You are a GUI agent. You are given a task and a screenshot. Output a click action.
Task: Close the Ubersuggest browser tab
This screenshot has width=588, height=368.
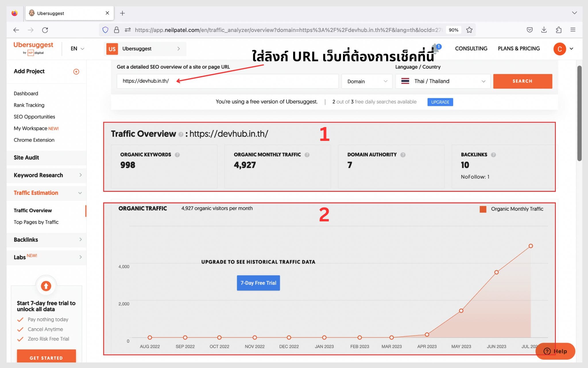coord(107,13)
